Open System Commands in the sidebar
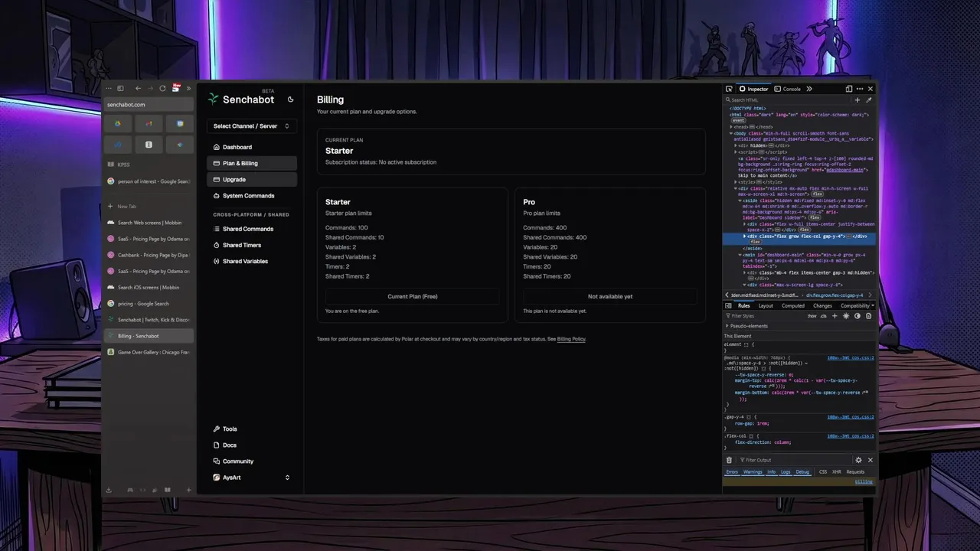 251,196
